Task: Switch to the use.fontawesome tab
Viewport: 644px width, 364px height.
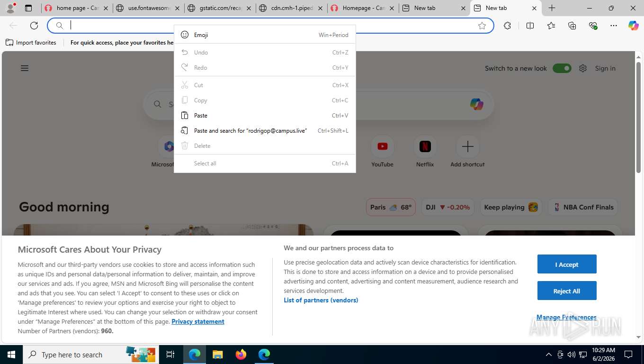Action: [x=148, y=8]
